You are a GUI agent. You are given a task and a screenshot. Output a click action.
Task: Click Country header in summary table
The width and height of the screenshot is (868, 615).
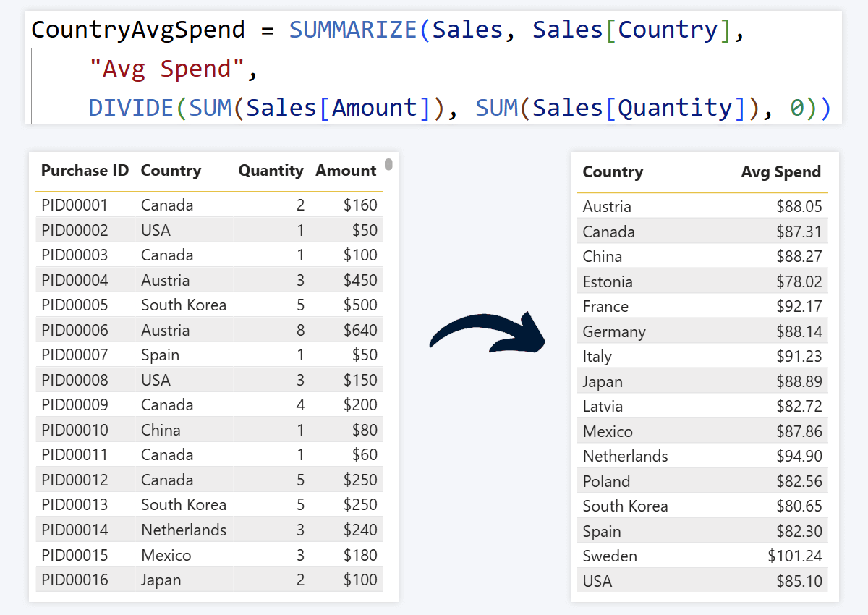pos(613,172)
